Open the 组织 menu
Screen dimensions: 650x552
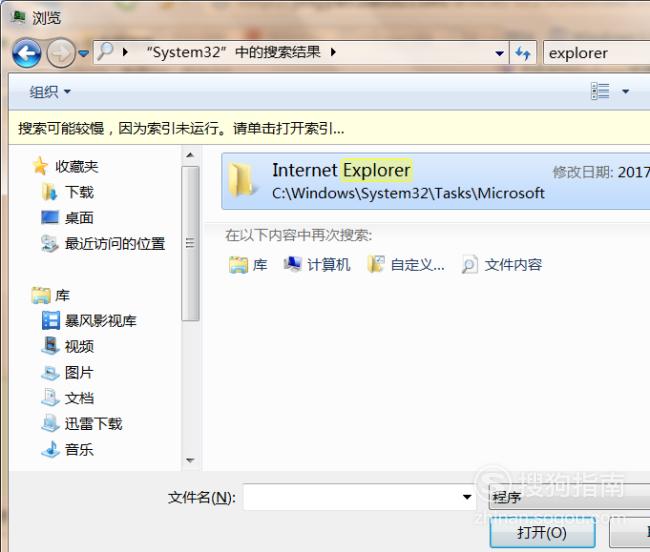(x=50, y=92)
